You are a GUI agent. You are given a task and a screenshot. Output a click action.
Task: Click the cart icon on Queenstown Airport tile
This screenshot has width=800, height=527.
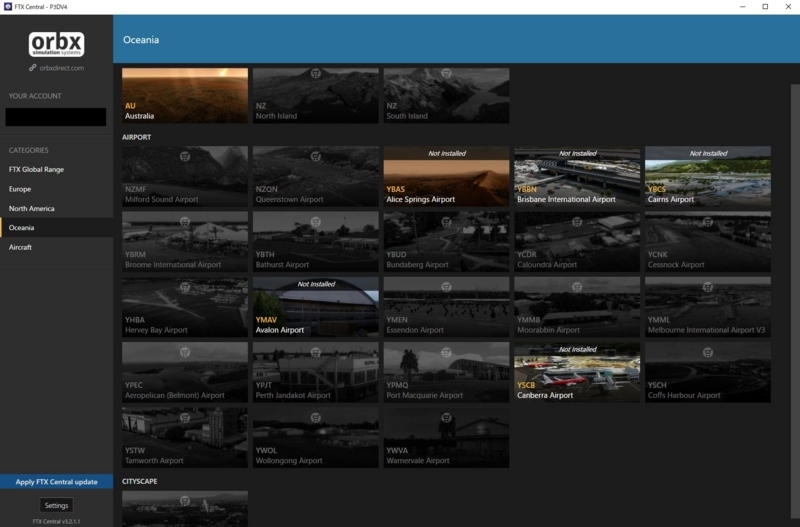click(x=316, y=156)
